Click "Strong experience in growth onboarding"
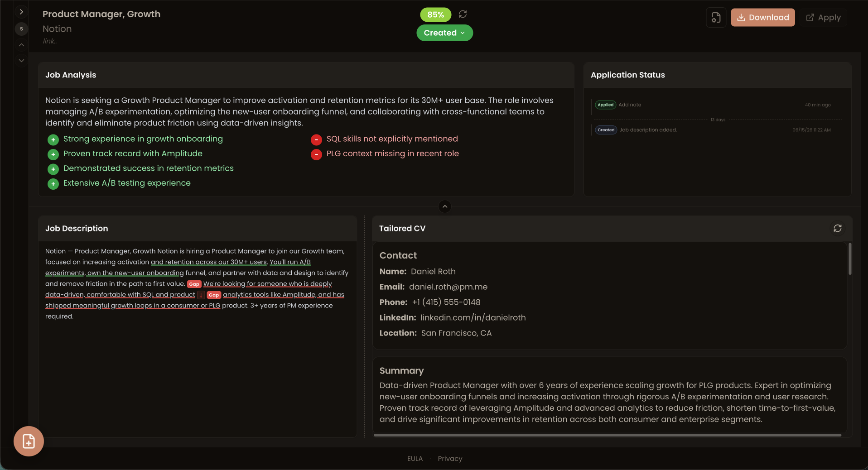This screenshot has height=470, width=868. [143, 139]
